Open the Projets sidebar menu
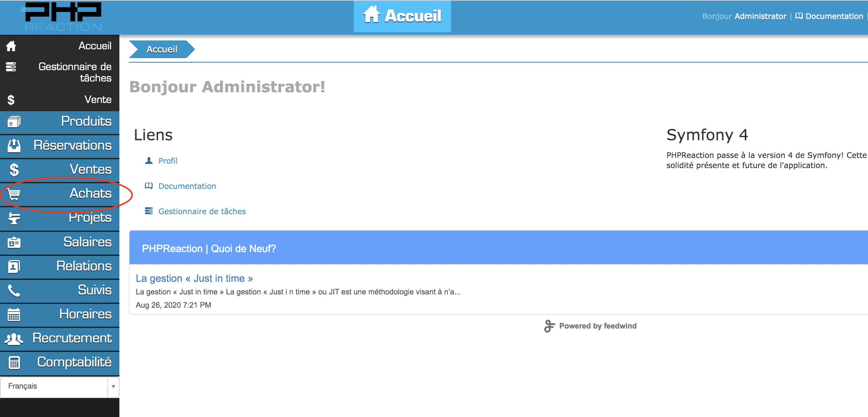This screenshot has height=417, width=868. (x=90, y=218)
